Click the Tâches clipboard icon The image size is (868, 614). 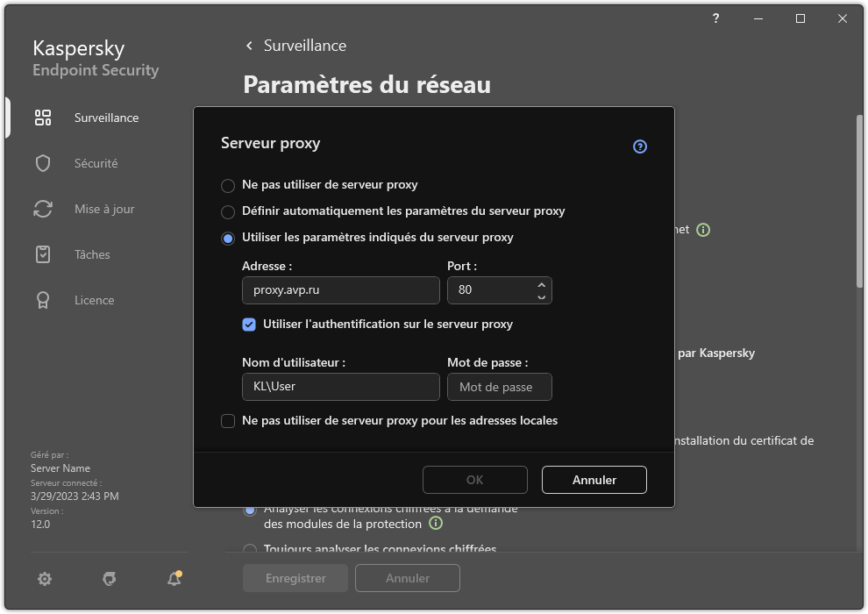43,254
